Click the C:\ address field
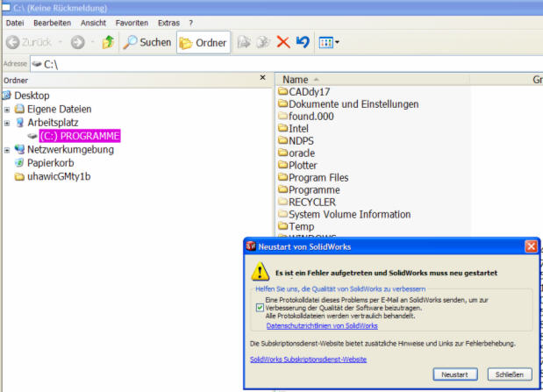 (286, 64)
